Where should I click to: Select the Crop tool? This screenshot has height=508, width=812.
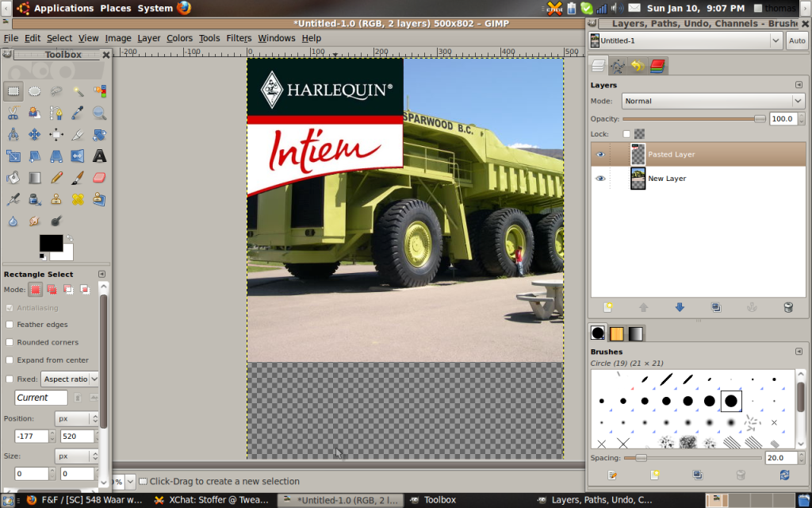(78, 134)
